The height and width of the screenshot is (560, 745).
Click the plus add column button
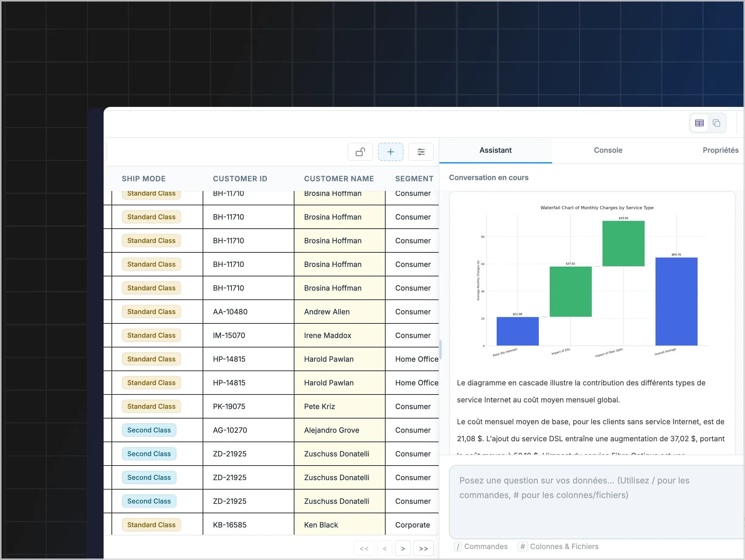(x=390, y=152)
